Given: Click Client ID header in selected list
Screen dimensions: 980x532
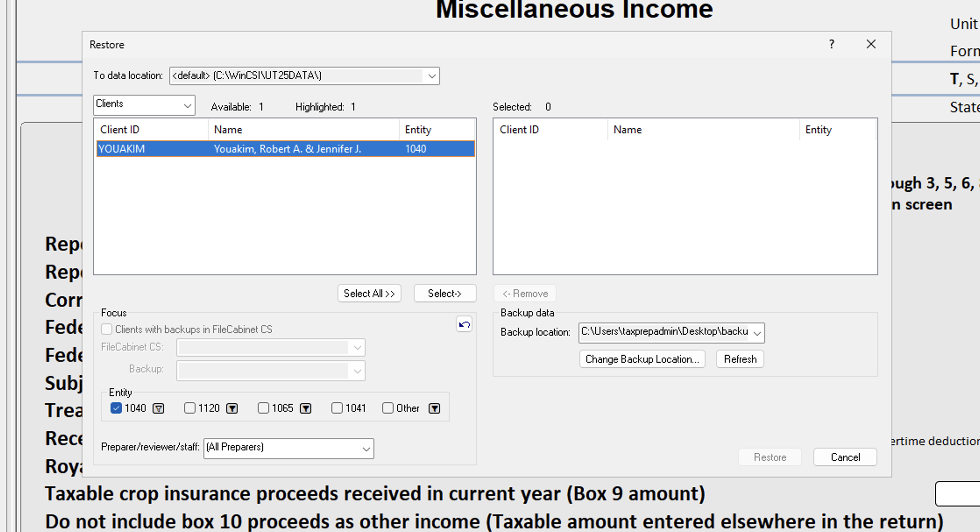Looking at the screenshot, I should [x=551, y=130].
